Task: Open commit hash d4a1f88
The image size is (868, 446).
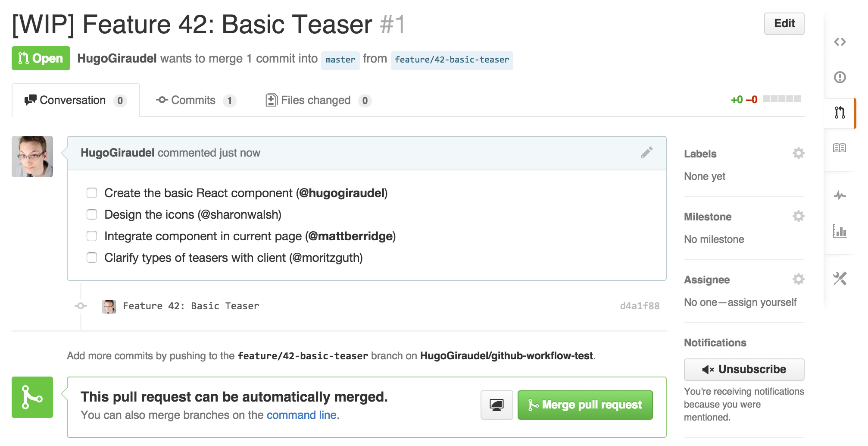Action: tap(640, 306)
